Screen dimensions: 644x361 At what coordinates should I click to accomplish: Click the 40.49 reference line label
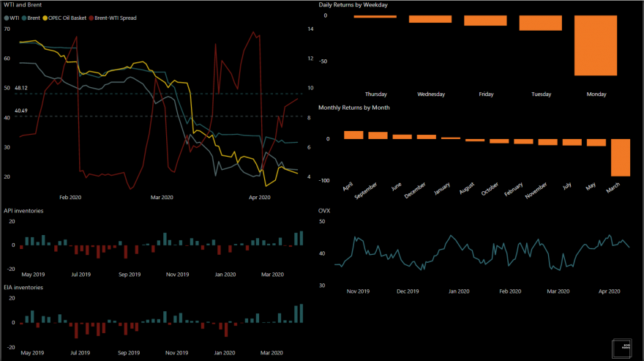[21, 111]
